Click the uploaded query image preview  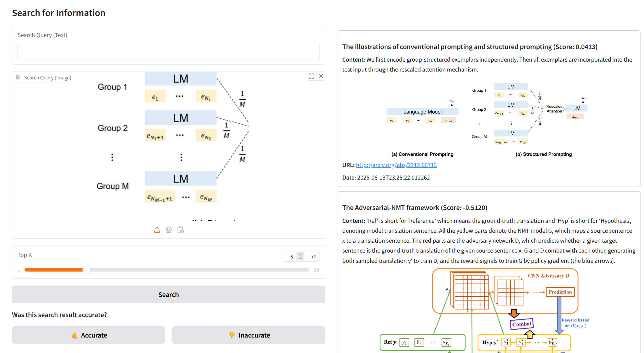pyautogui.click(x=169, y=146)
